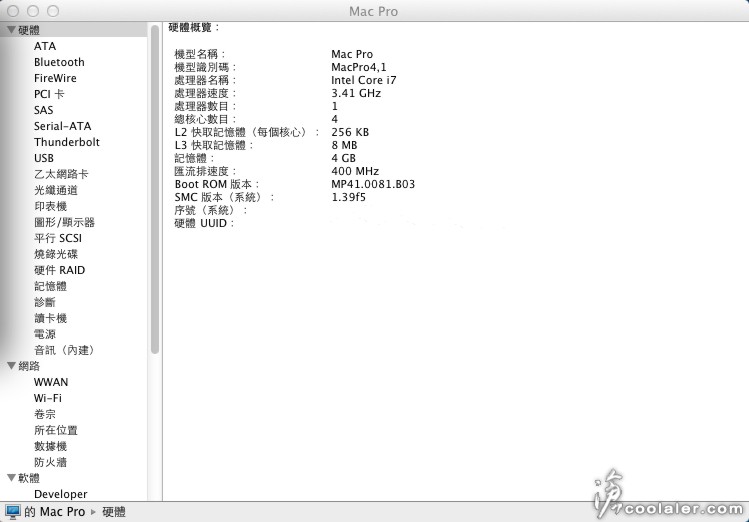Select Bluetooth in the sidebar
Viewport: 749px width, 522px height.
59,62
